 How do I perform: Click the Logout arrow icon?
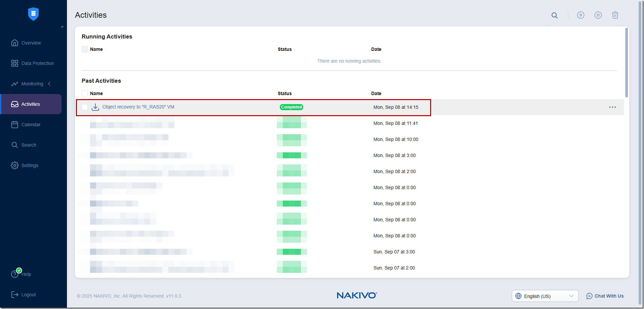point(15,295)
